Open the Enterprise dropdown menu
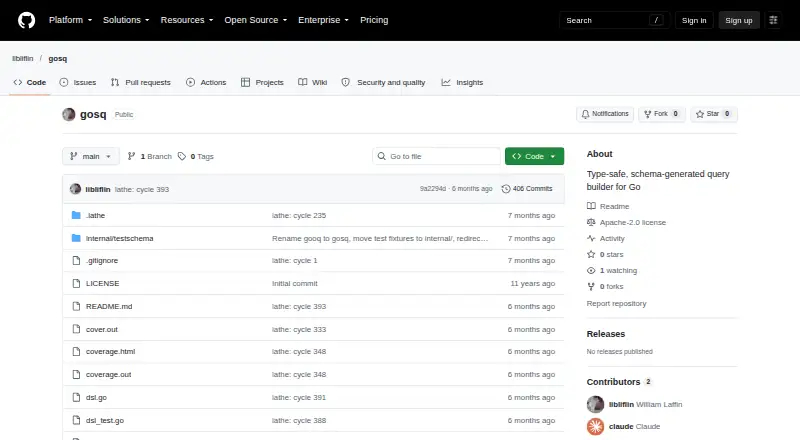Screen dimensions: 800x440 tap(323, 20)
